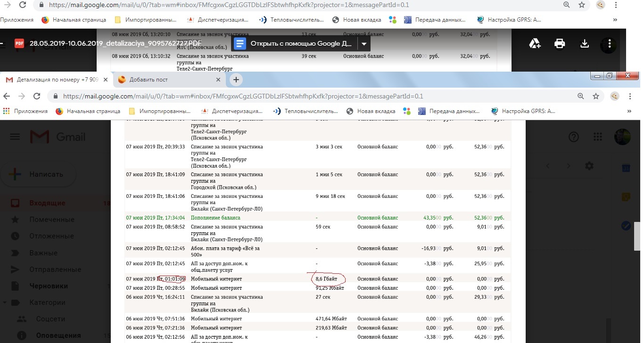Open the dropdown arrow beside 'Открыть с помощью Google Д...'

click(x=363, y=44)
